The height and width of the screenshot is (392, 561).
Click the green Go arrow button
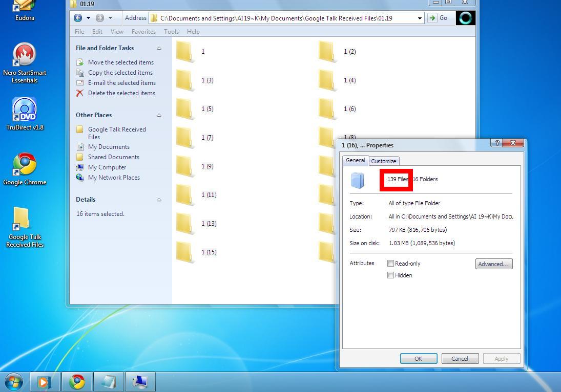tap(432, 18)
